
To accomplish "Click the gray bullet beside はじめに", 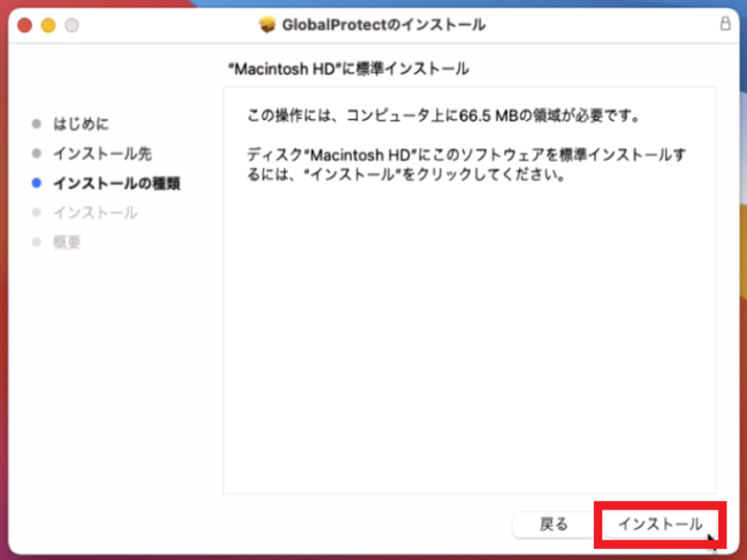I will click(36, 124).
